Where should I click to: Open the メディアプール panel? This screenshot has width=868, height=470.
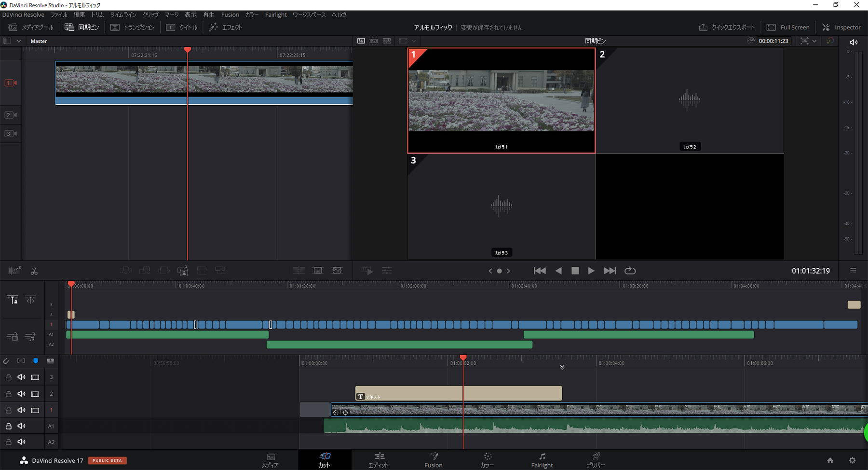(31, 28)
